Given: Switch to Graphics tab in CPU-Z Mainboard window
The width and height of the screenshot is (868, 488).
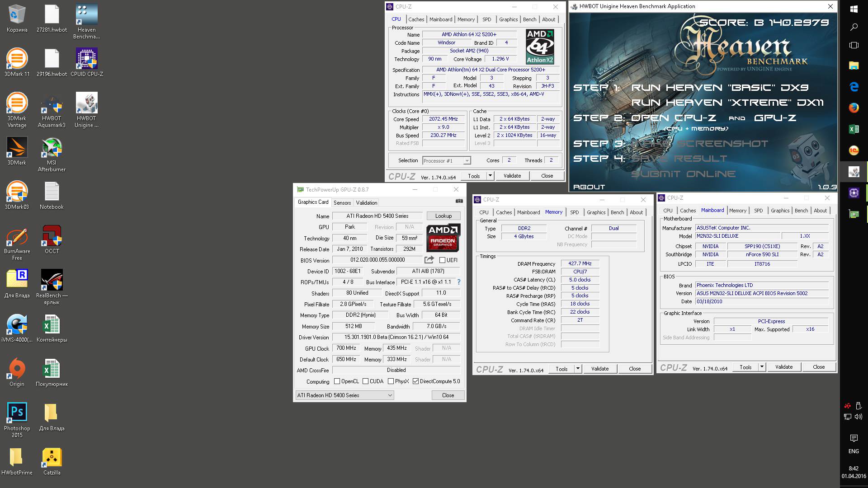Looking at the screenshot, I should (x=780, y=211).
